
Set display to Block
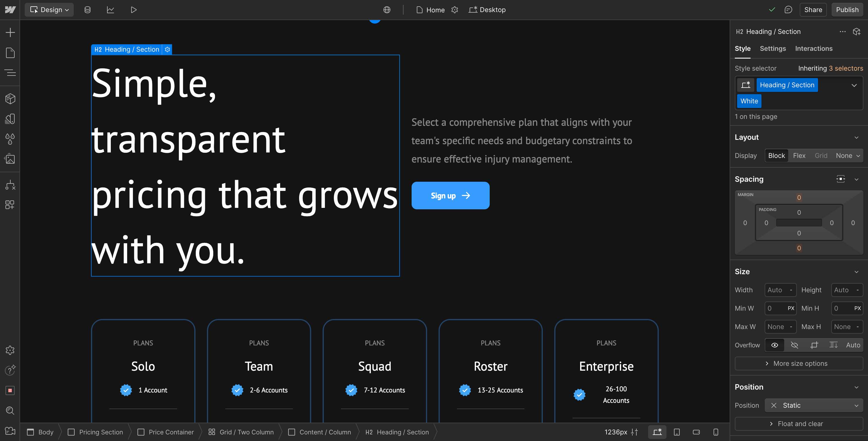pyautogui.click(x=776, y=155)
